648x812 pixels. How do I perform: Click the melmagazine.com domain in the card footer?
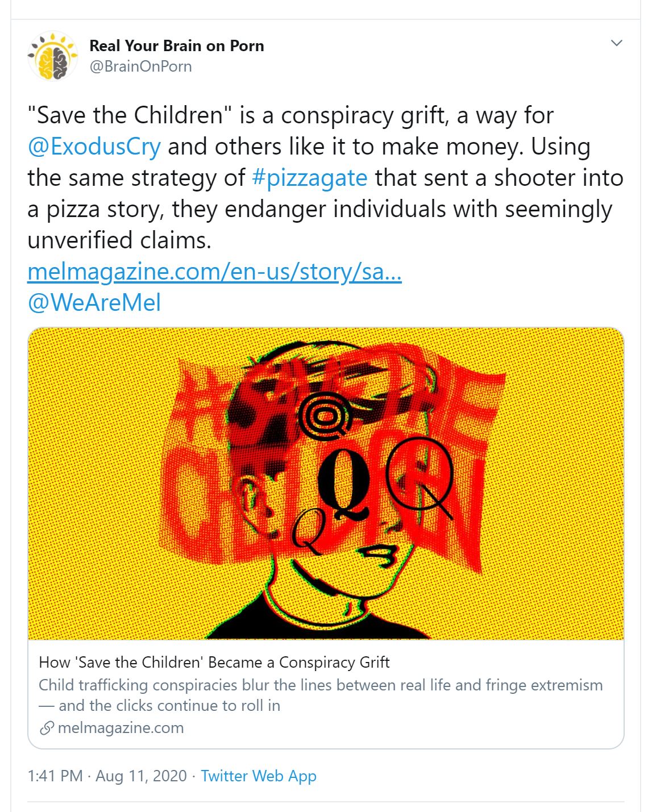point(121,728)
